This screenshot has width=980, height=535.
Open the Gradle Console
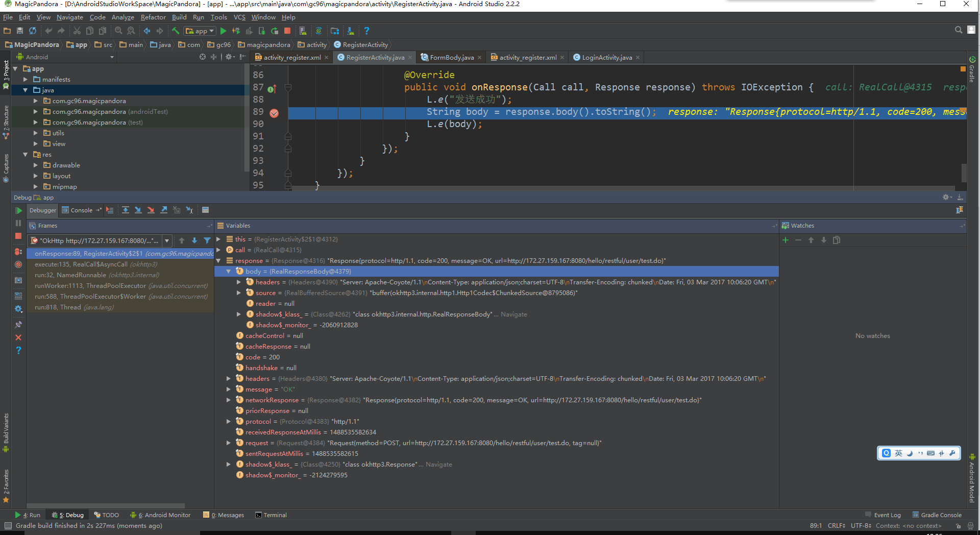click(x=937, y=515)
